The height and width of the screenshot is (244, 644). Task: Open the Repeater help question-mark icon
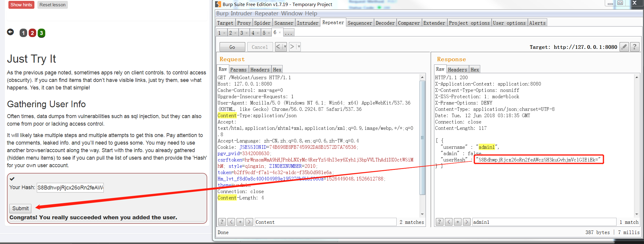[x=635, y=47]
